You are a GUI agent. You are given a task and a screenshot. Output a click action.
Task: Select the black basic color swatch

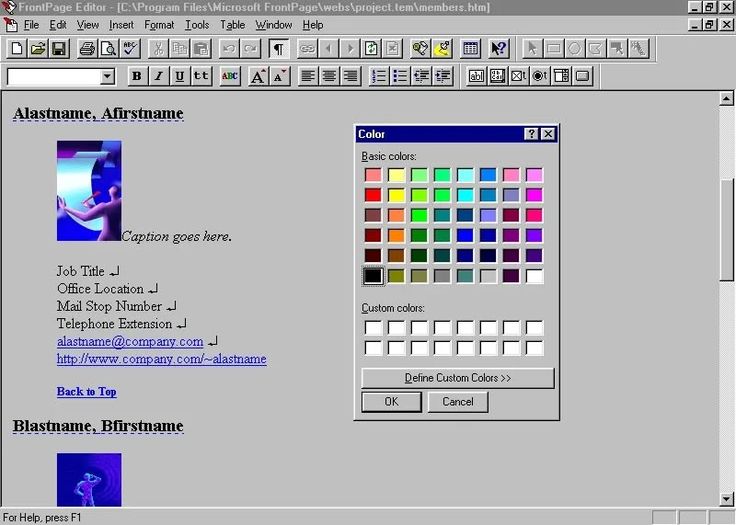coord(372,276)
